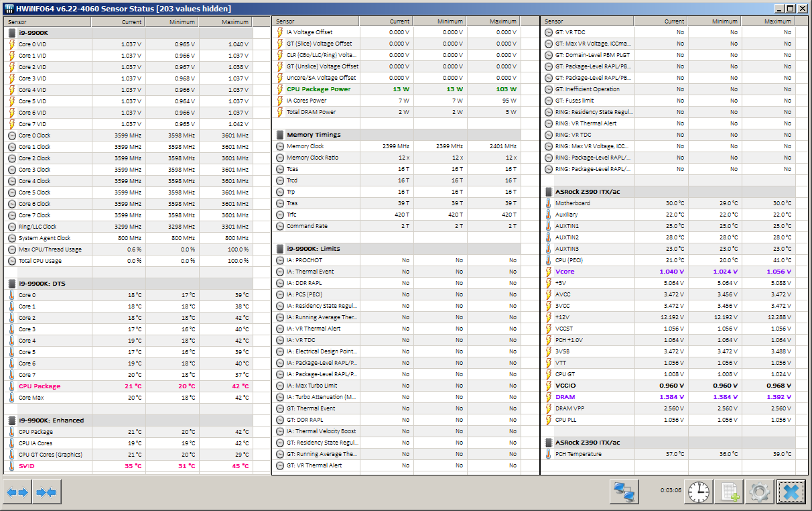Image resolution: width=812 pixels, height=511 pixels.
Task: Click the expand columns left-right arrows button
Action: pos(17,492)
